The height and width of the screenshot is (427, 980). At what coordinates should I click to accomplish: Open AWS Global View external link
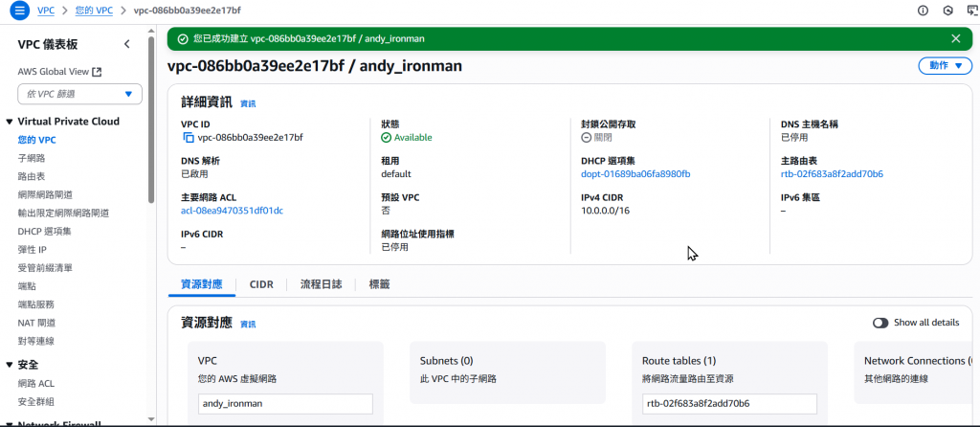point(60,72)
